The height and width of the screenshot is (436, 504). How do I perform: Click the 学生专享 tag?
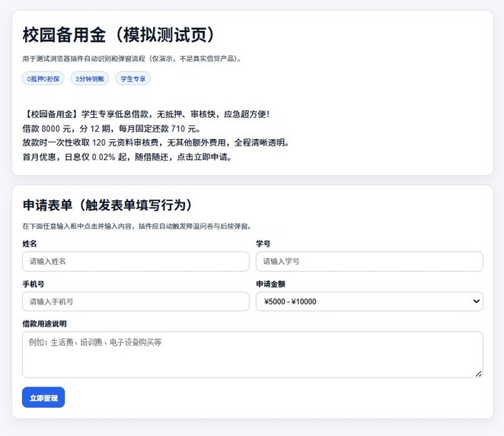click(x=132, y=78)
